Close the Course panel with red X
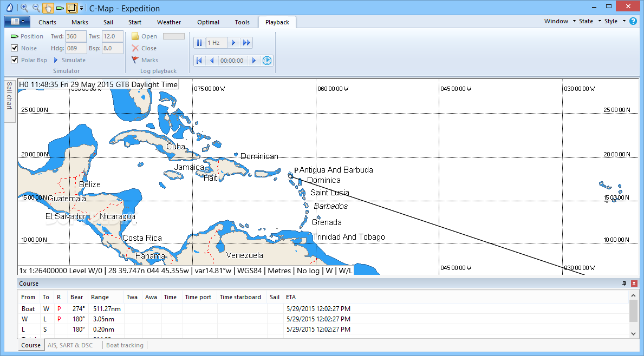This screenshot has width=644, height=356. pos(634,284)
